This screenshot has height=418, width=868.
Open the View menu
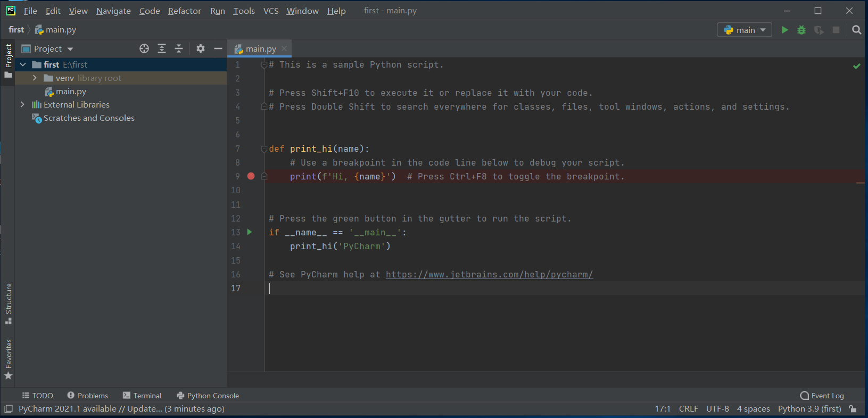[x=78, y=11]
